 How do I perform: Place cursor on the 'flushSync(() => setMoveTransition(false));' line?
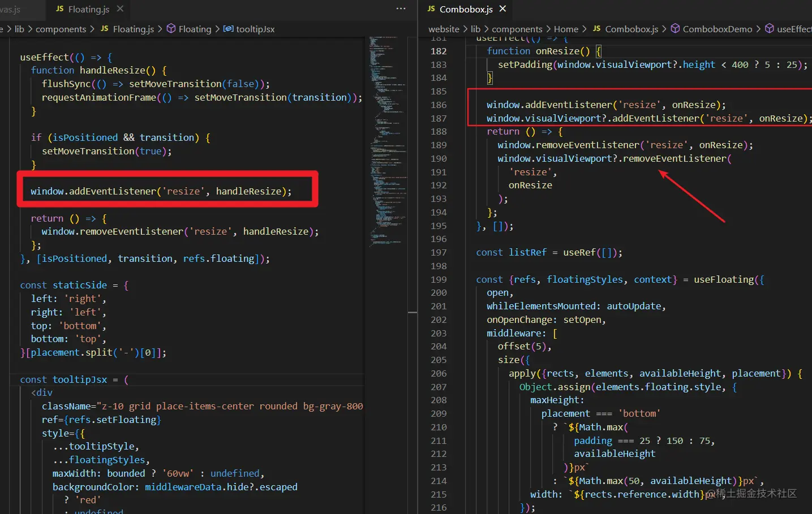click(x=156, y=84)
